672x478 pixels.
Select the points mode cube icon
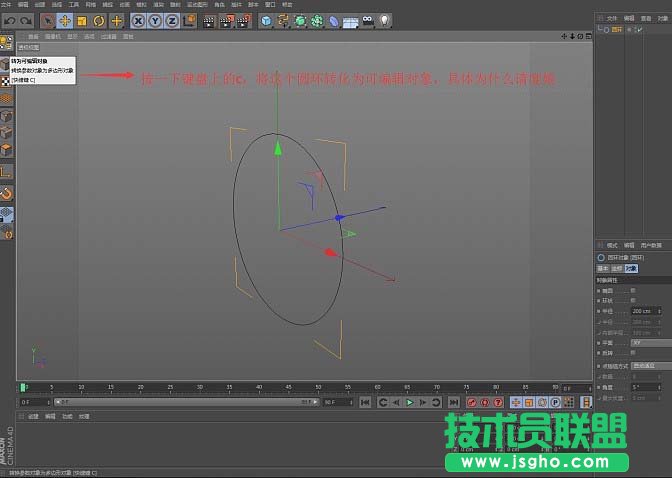[6, 116]
